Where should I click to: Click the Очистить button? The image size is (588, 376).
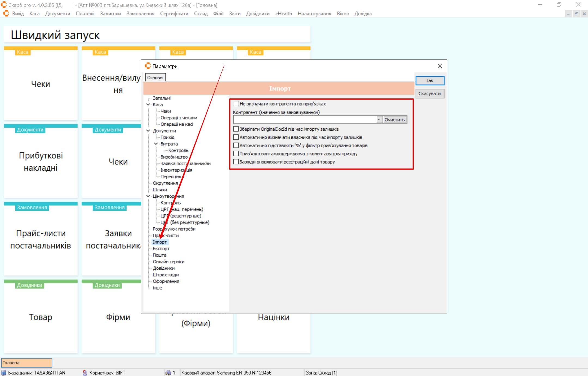pyautogui.click(x=395, y=120)
